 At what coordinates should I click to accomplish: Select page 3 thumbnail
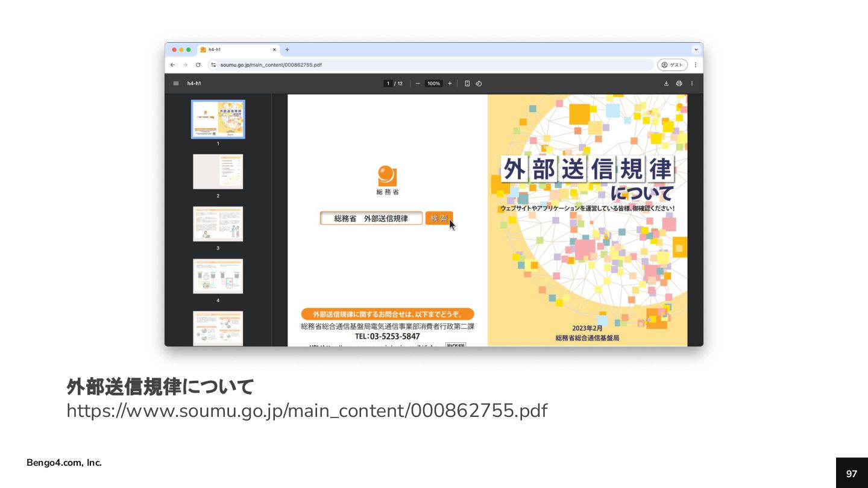(218, 224)
